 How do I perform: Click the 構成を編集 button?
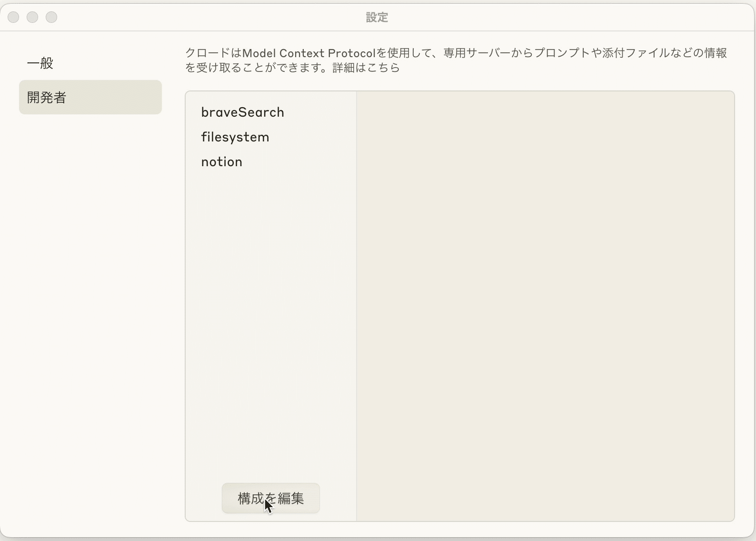(270, 498)
